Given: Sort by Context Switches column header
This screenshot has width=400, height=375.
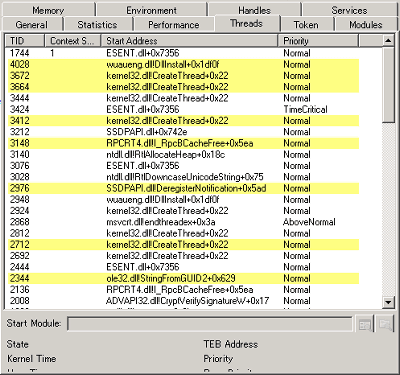Looking at the screenshot, I should pyautogui.click(x=73, y=41).
